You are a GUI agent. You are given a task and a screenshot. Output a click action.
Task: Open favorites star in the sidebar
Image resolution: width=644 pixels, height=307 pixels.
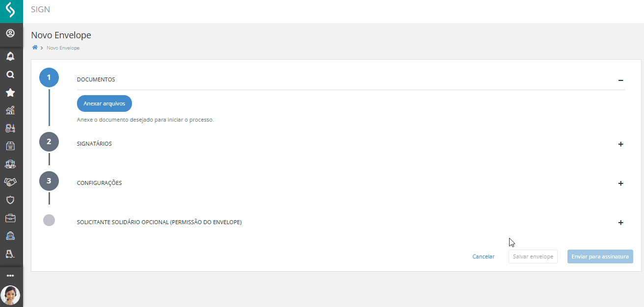click(10, 93)
